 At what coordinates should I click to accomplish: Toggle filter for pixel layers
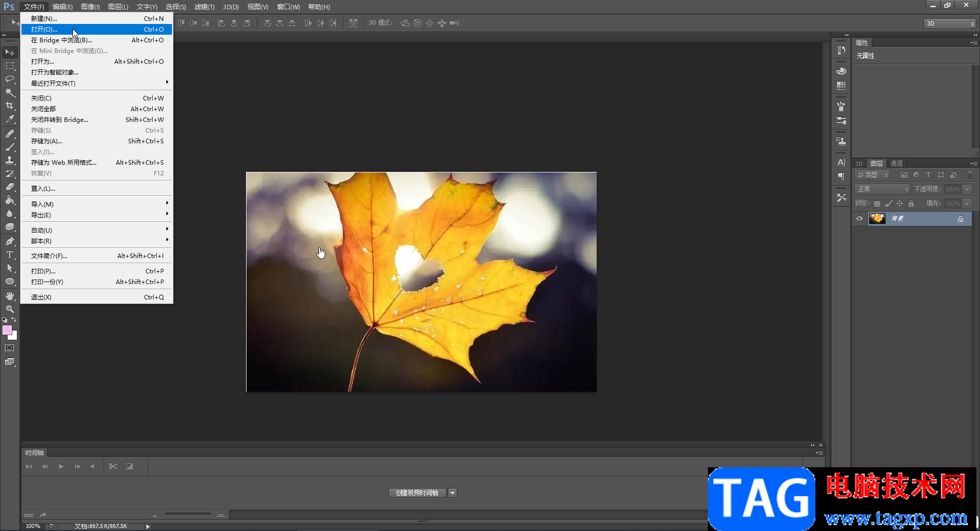904,175
